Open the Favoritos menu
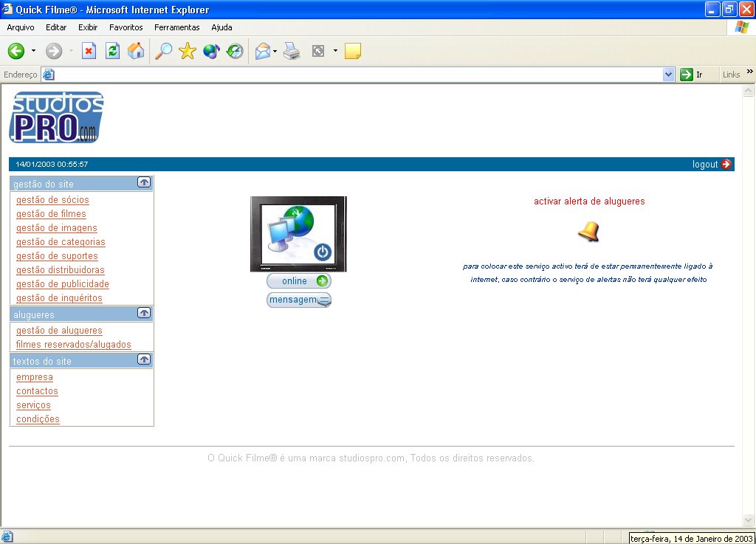756x544 pixels. pyautogui.click(x=126, y=27)
